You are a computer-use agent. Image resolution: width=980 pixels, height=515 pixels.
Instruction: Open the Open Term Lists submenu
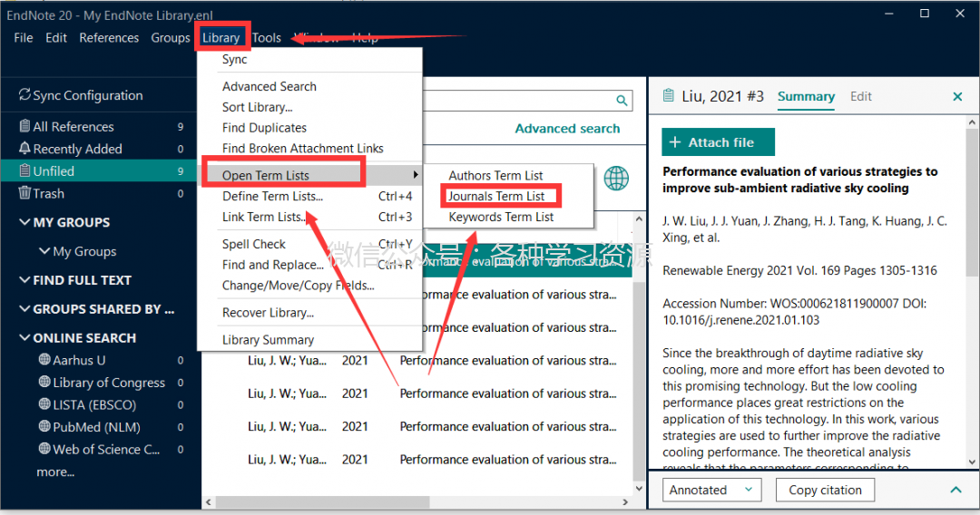(x=309, y=175)
